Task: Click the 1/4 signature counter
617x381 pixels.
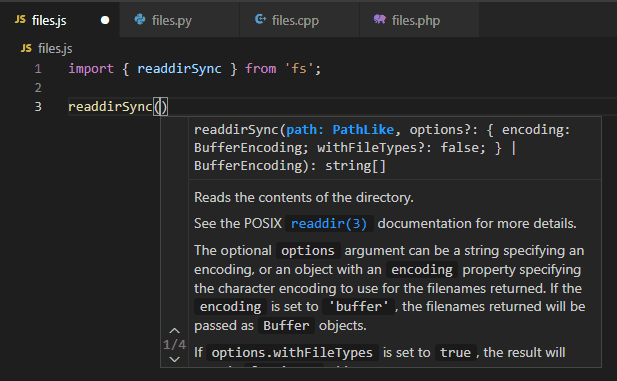Action: point(174,345)
